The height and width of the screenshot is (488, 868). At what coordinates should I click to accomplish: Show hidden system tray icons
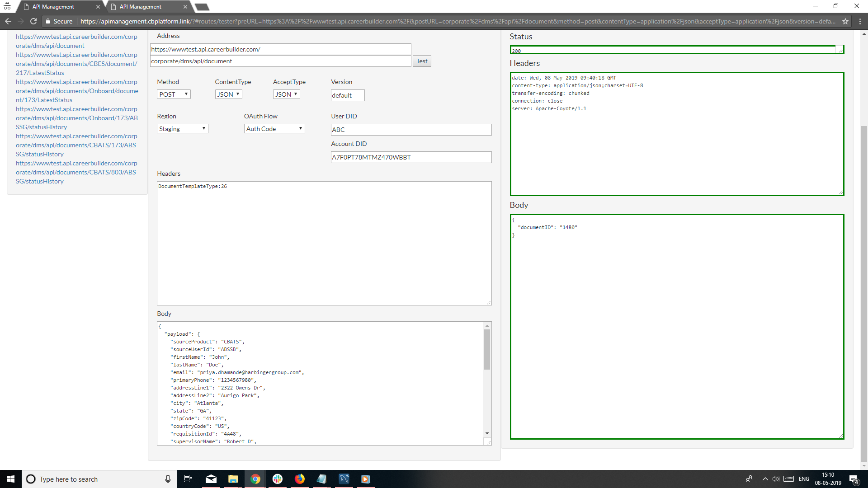[x=765, y=479]
